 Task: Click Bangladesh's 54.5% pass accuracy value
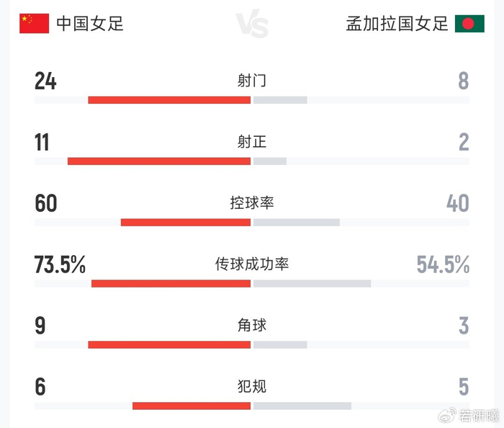click(x=443, y=265)
